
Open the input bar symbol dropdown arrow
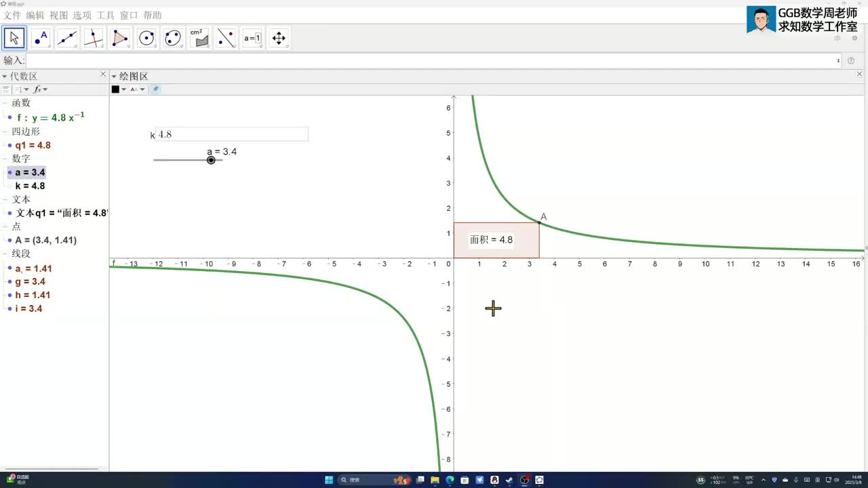pyautogui.click(x=839, y=61)
